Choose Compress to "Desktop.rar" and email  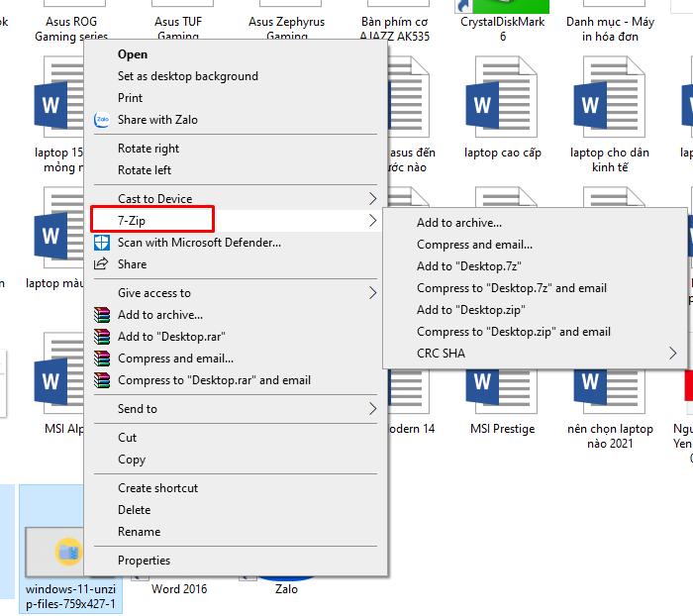click(236, 380)
